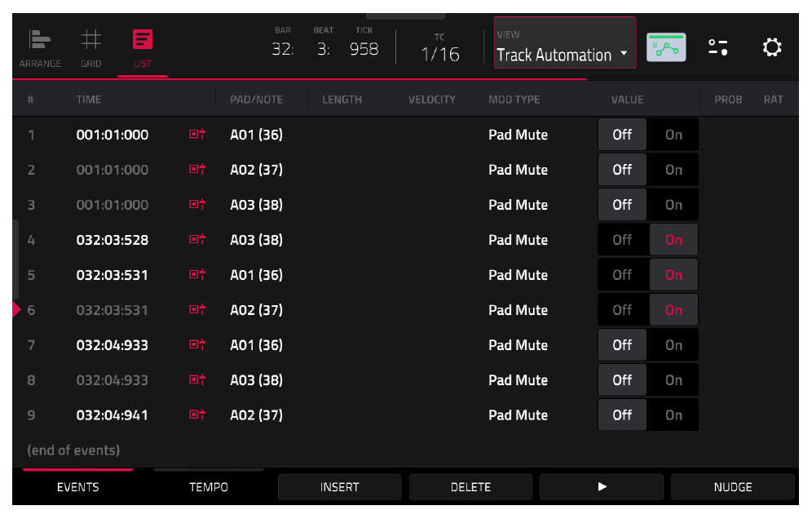Click event type icon in row 9
This screenshot has width=812, height=519.
[197, 415]
